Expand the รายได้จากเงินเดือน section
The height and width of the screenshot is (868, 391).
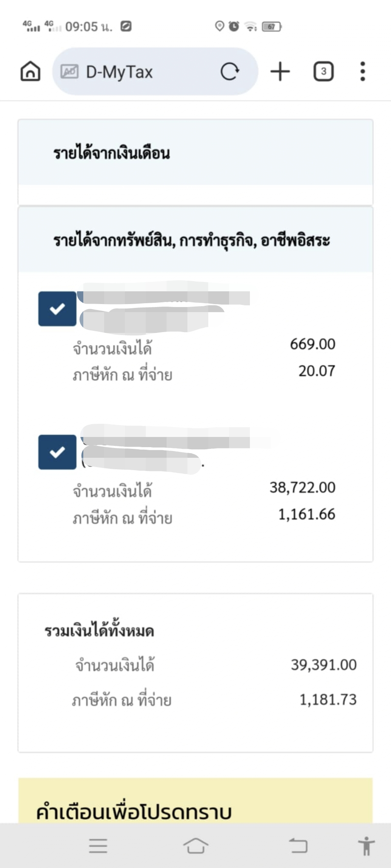click(195, 153)
